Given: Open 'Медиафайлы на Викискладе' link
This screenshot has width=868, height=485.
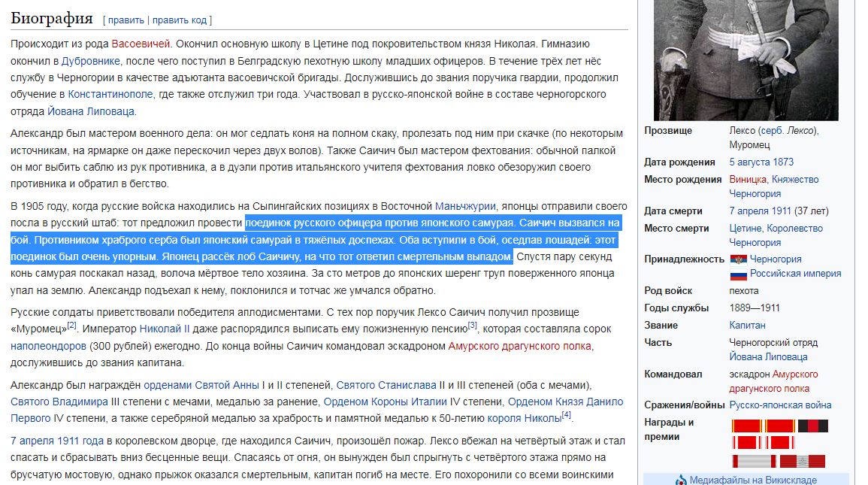Looking at the screenshot, I should point(753,480).
